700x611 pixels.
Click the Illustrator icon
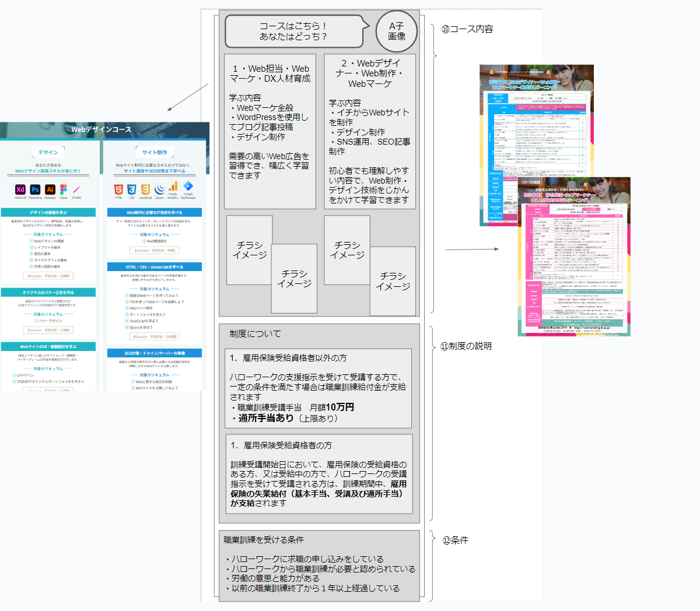pos(50,189)
